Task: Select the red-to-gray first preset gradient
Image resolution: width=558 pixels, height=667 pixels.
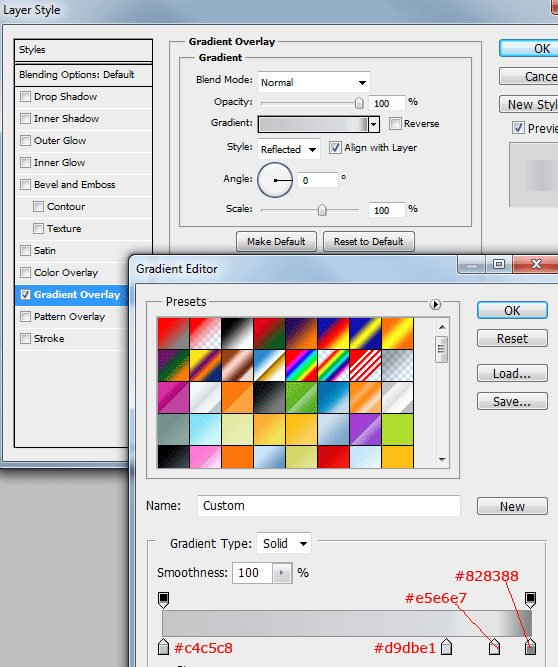Action: tap(174, 334)
